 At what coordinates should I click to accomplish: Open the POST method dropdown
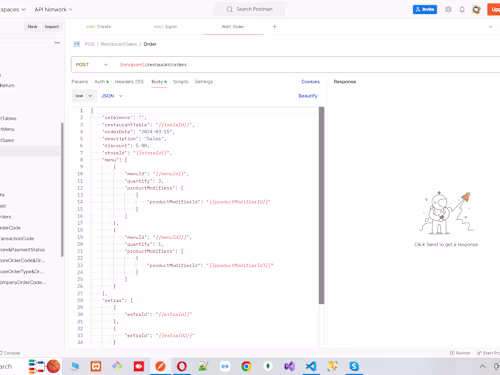coord(92,65)
